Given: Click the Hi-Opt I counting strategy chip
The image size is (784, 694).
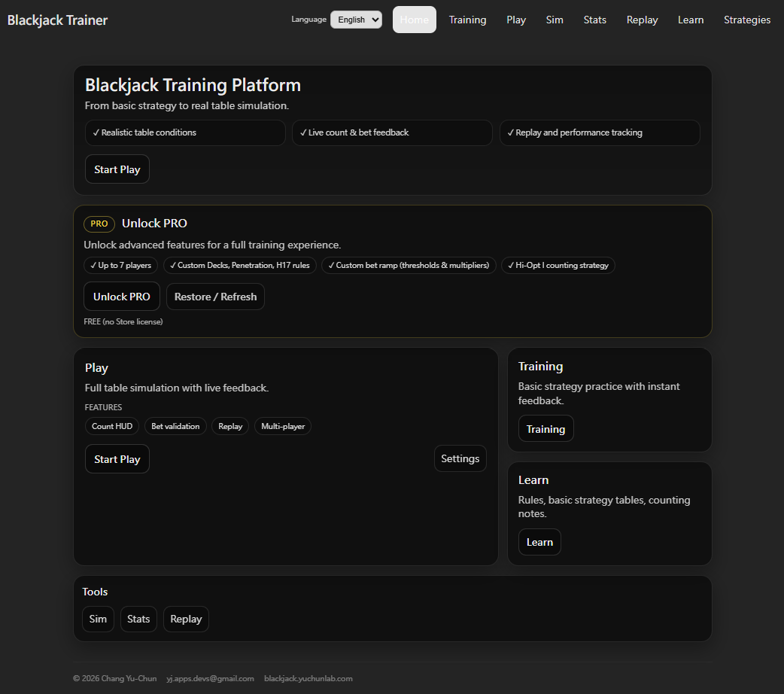Looking at the screenshot, I should (558, 265).
